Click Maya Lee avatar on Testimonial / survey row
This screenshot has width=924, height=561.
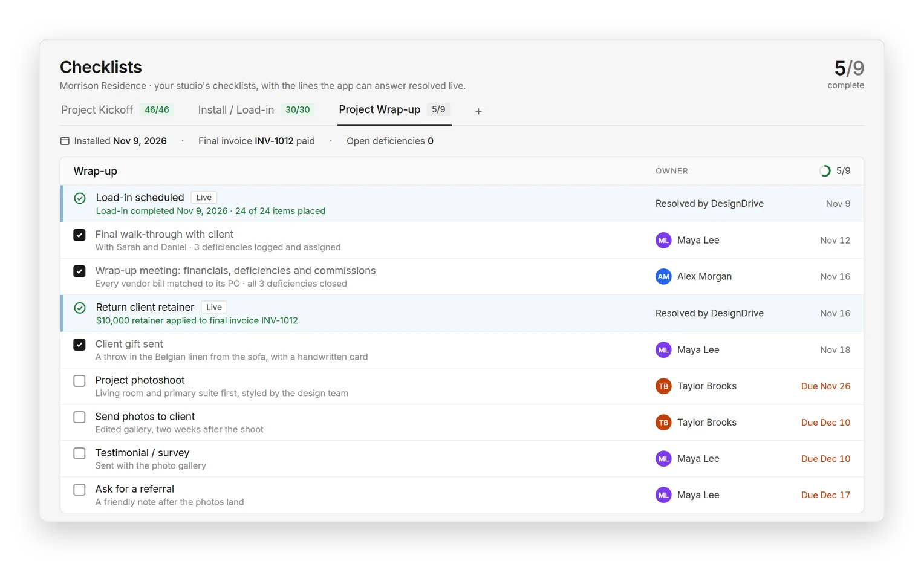pos(663,459)
